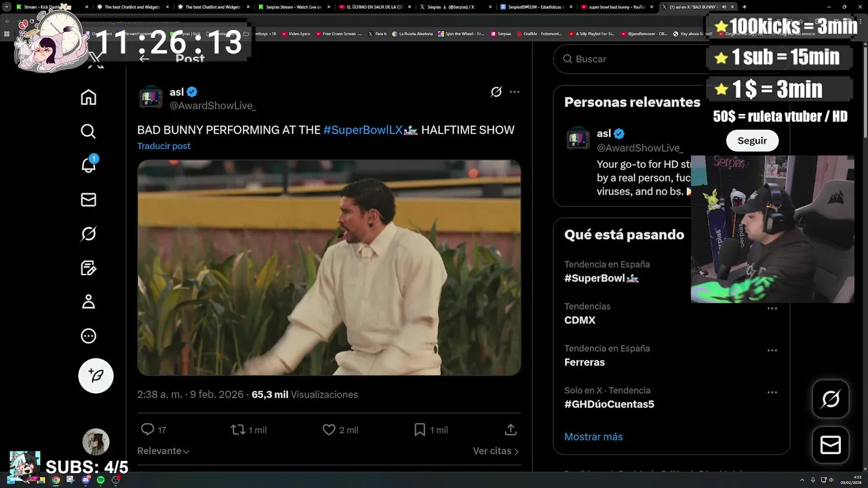Open OBS Studio in the taskbar

pyautogui.click(x=115, y=480)
